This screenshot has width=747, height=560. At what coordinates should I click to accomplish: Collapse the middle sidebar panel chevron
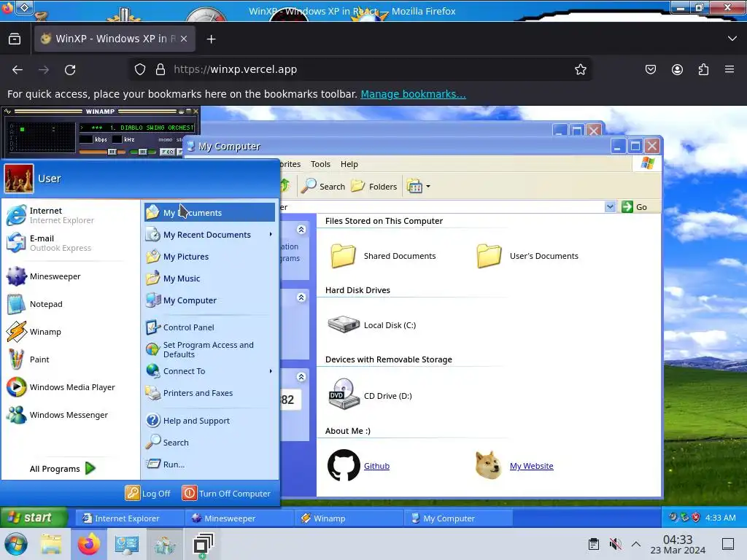coord(301,297)
